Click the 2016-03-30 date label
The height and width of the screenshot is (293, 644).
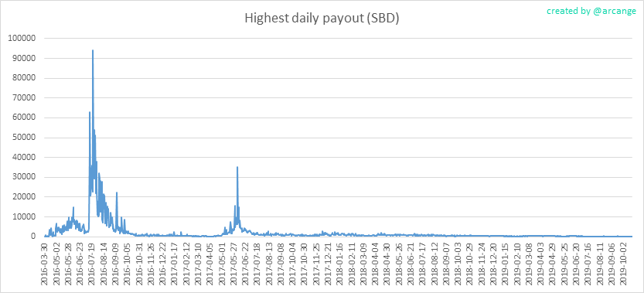point(45,263)
